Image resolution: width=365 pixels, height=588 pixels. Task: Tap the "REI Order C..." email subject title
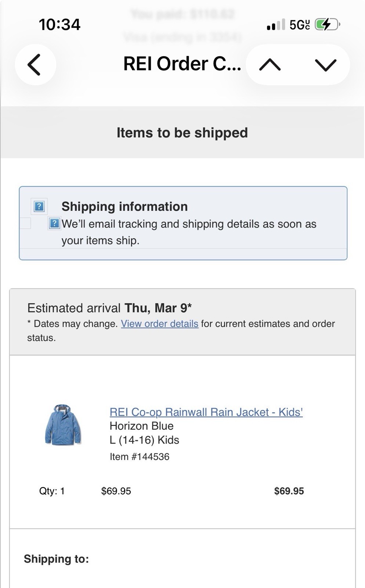coord(182,64)
